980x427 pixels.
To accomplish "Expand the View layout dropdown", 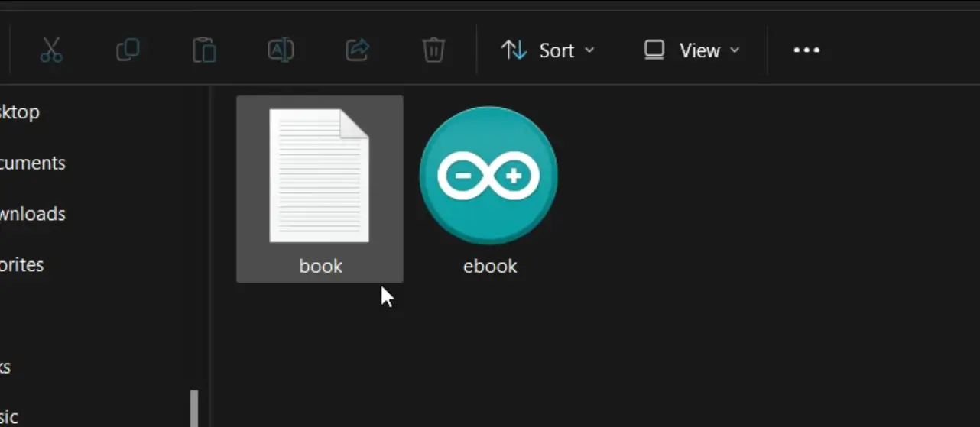I will tap(692, 50).
